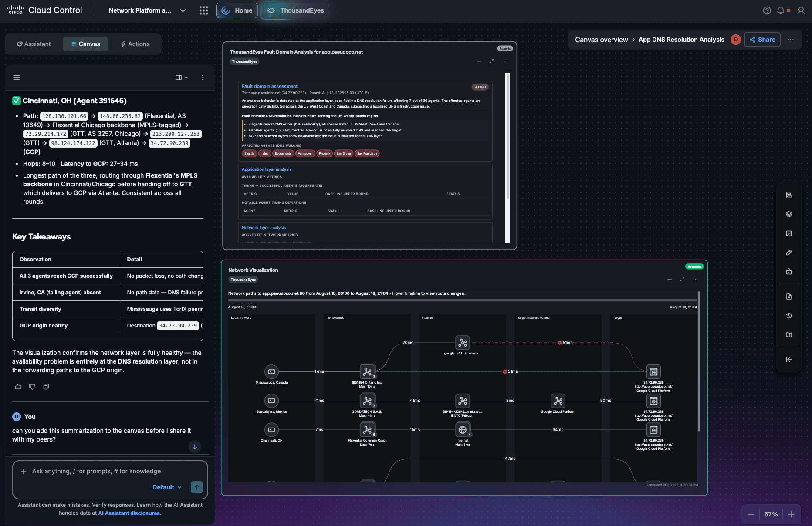Image resolution: width=812 pixels, height=526 pixels.
Task: Copy the assistant response
Action: pyautogui.click(x=46, y=387)
